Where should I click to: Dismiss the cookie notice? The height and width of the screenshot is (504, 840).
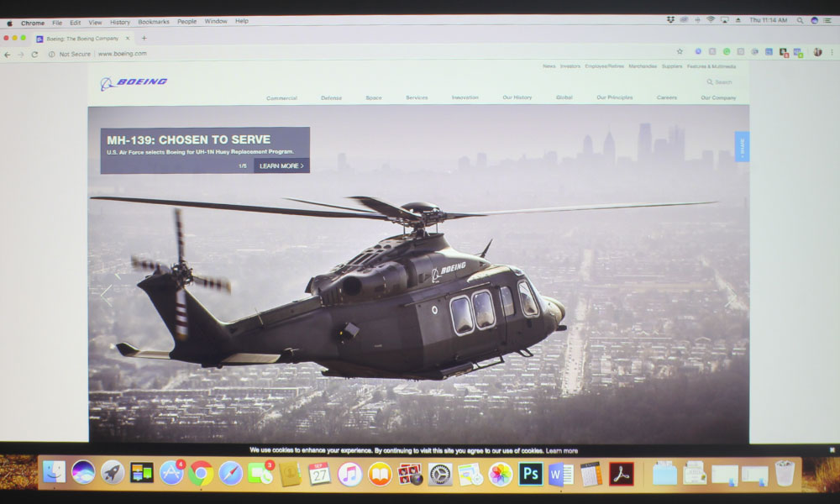click(832, 450)
